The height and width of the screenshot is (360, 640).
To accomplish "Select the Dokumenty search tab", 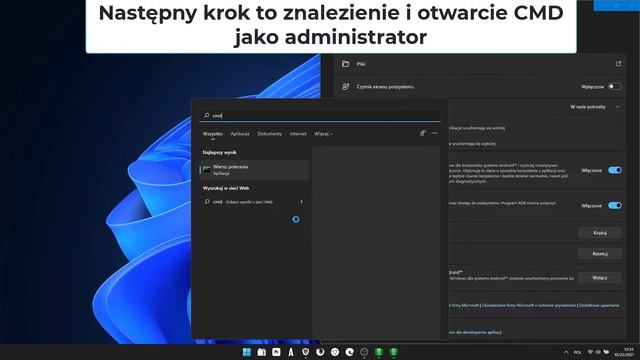I will click(269, 134).
